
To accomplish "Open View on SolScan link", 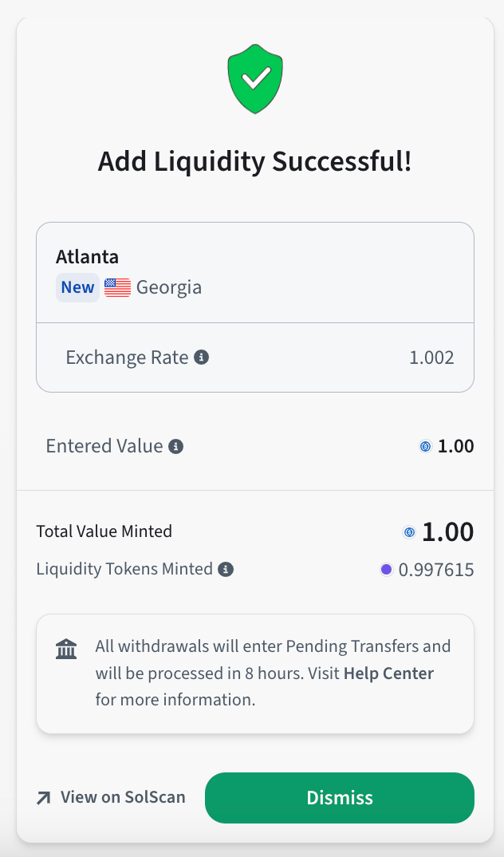I will point(123,797).
